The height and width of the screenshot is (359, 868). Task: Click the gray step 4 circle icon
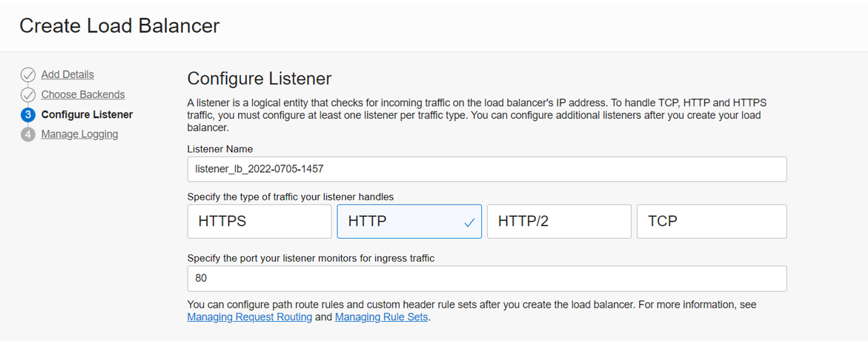click(x=27, y=135)
